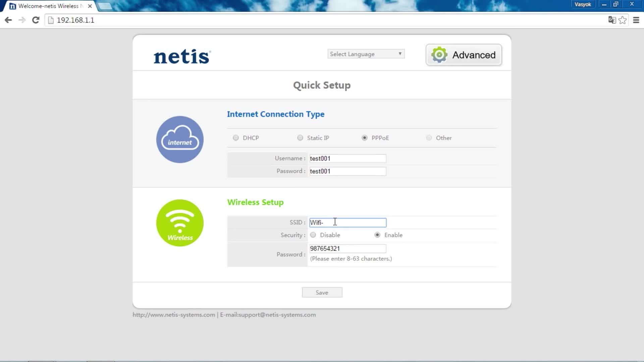Open the Select Language dropdown
Screen dimensions: 644x362
click(x=366, y=54)
